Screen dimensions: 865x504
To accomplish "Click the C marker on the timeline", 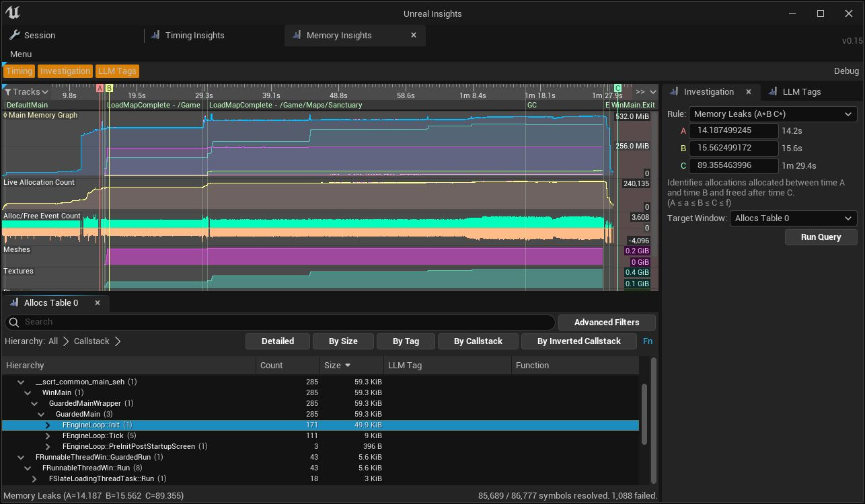I will point(617,88).
